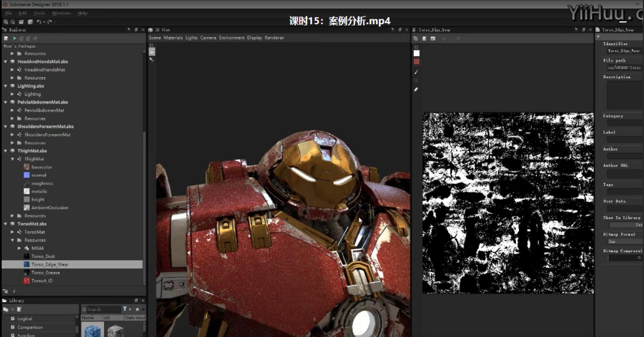
Task: Click the first icon in 2D view toolbar
Action: [x=416, y=38]
